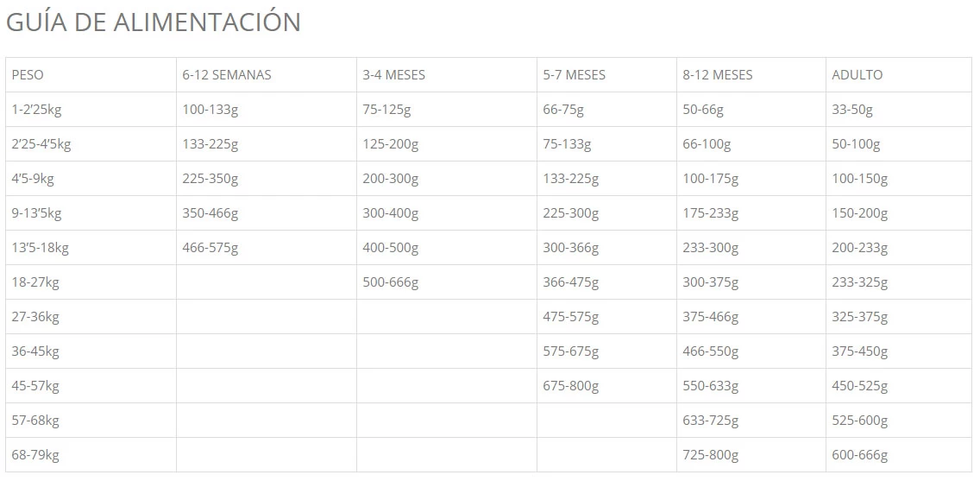Select the 33-50g cell under ADULTO

852,110
